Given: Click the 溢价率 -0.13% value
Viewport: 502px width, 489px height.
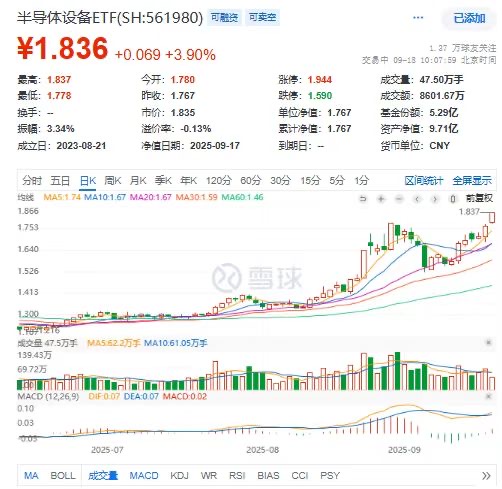Looking at the screenshot, I should pos(196,129).
